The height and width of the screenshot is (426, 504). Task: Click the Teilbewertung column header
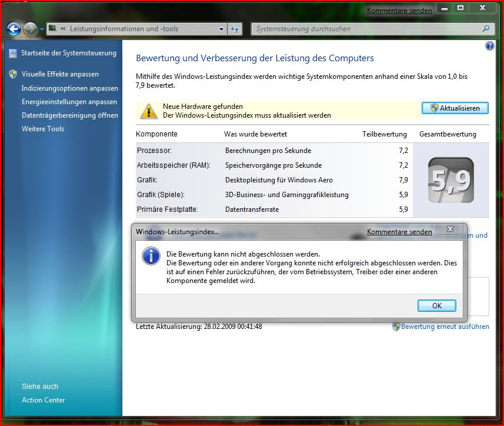(x=385, y=134)
